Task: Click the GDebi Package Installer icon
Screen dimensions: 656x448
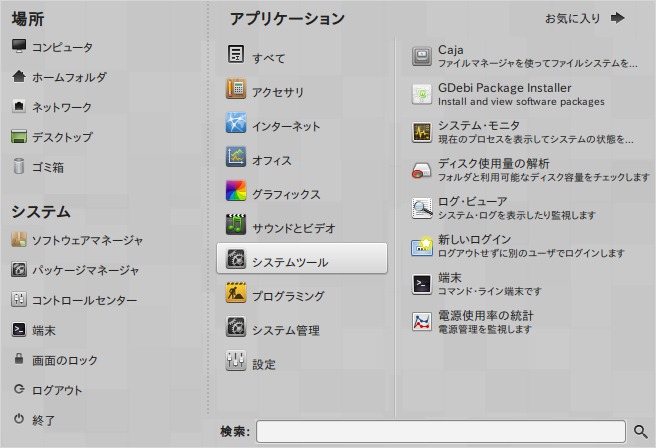Action: click(x=422, y=94)
